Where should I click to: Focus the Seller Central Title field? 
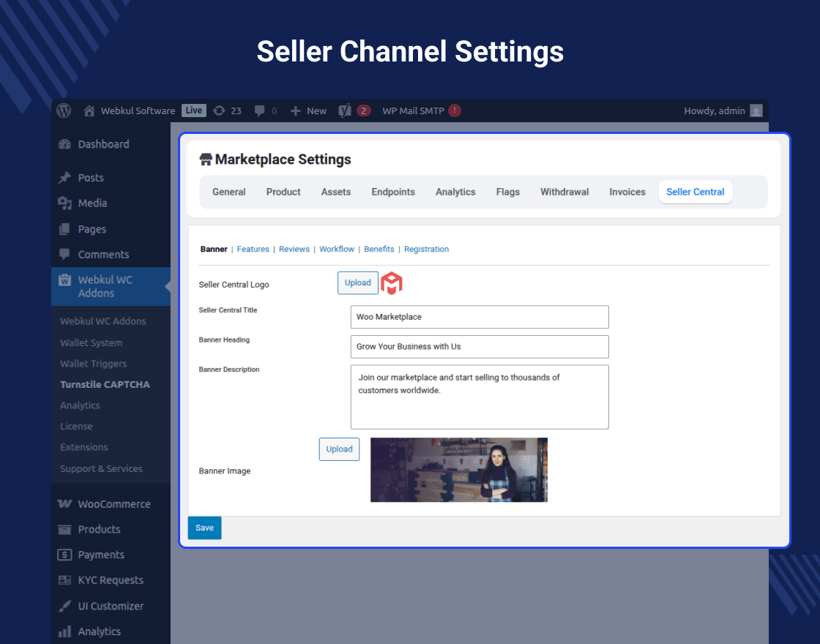[480, 317]
